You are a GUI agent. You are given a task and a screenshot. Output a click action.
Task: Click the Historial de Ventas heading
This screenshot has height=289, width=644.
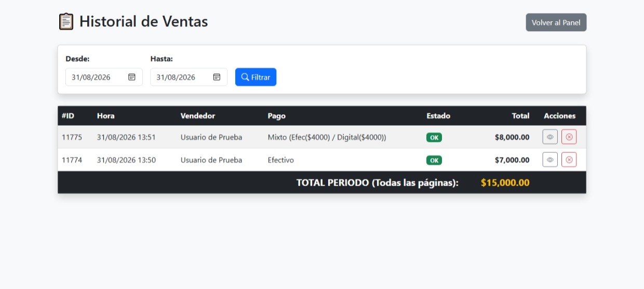(143, 21)
